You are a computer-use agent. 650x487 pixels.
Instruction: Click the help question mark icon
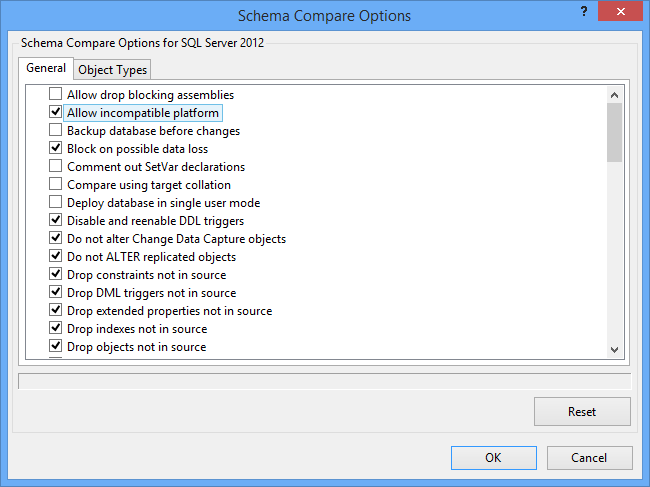point(583,9)
